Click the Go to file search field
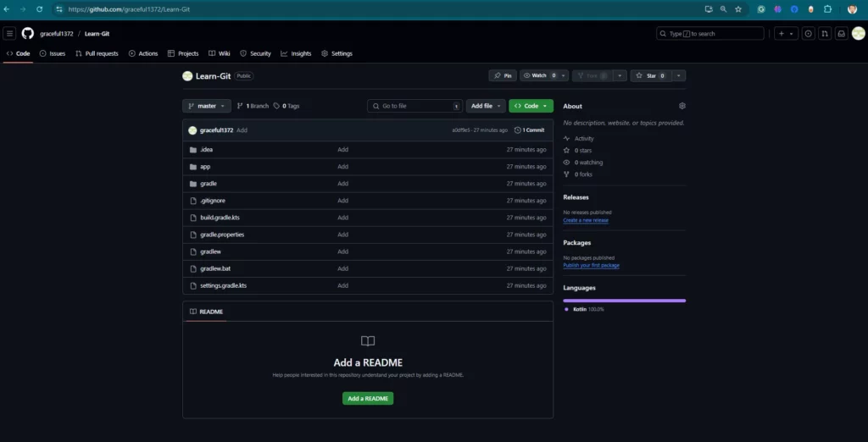The height and width of the screenshot is (442, 868). pos(415,106)
